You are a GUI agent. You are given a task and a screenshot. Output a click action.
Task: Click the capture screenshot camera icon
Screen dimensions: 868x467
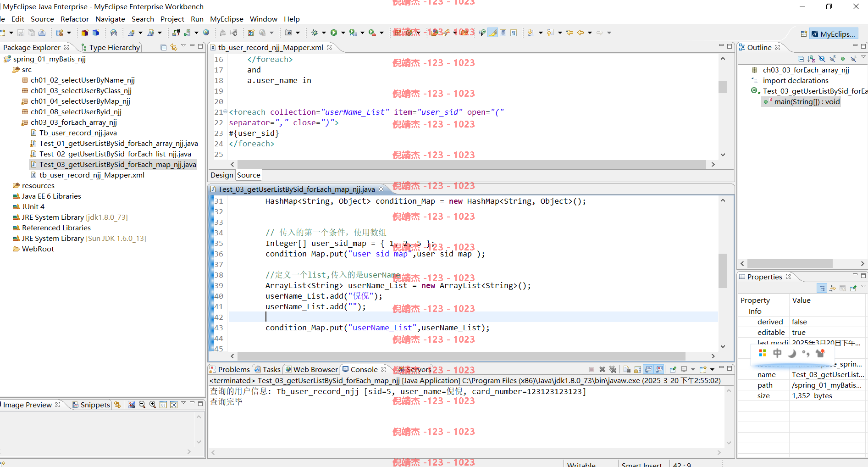click(288, 33)
